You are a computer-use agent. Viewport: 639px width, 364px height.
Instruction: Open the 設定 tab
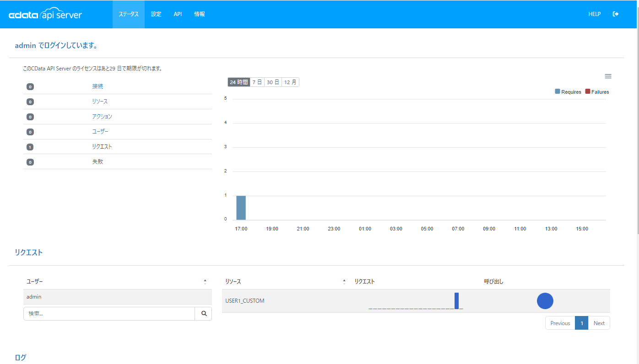tap(156, 14)
